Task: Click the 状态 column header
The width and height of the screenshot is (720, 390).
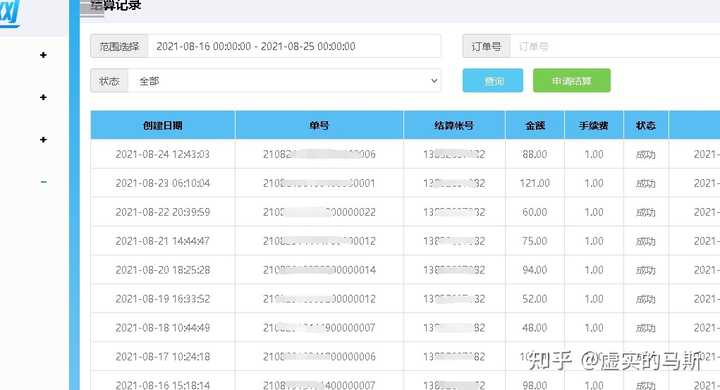Action: click(x=646, y=125)
